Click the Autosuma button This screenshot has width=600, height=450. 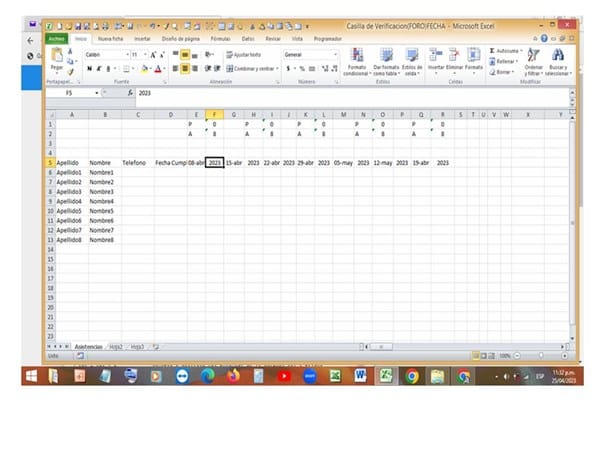(x=506, y=51)
